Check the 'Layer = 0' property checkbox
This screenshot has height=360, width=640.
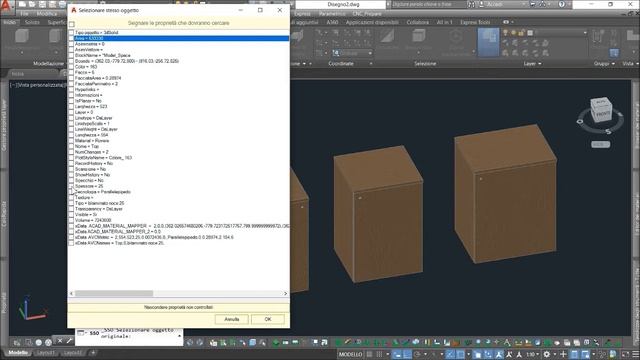pos(71,112)
